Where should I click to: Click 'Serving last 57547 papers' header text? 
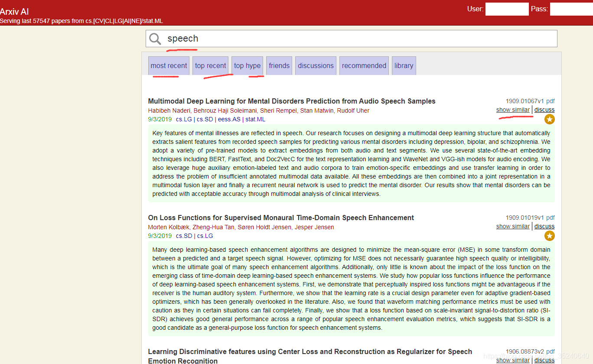coord(81,21)
